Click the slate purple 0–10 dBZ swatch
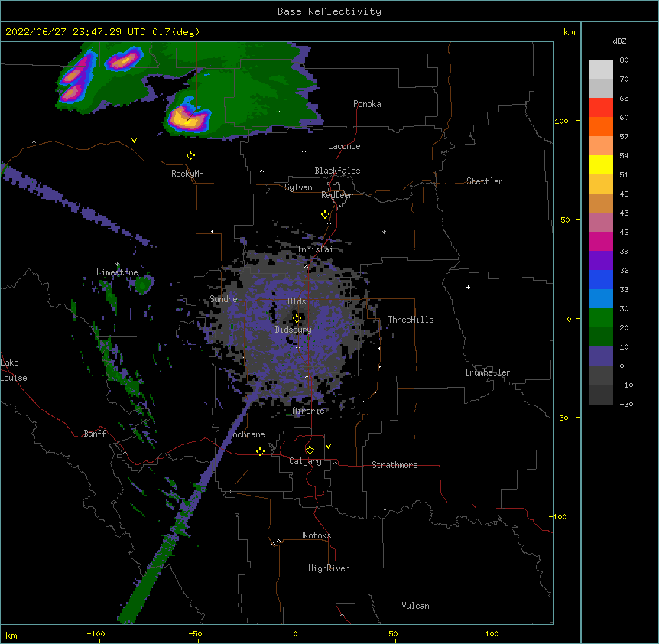The height and width of the screenshot is (644, 659). tap(601, 356)
